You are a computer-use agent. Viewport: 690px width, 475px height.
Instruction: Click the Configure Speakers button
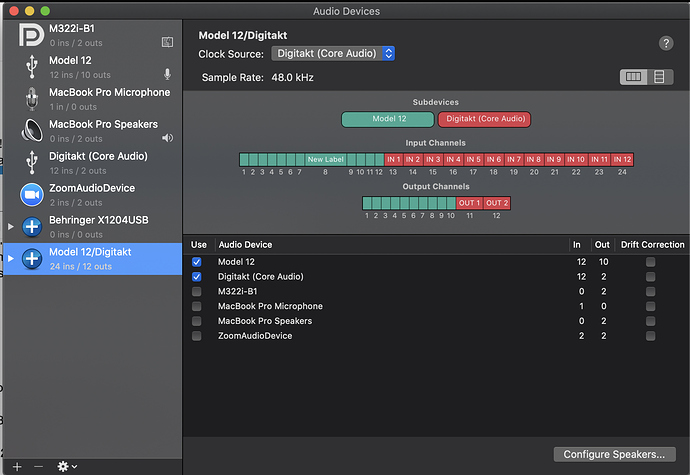click(613, 454)
